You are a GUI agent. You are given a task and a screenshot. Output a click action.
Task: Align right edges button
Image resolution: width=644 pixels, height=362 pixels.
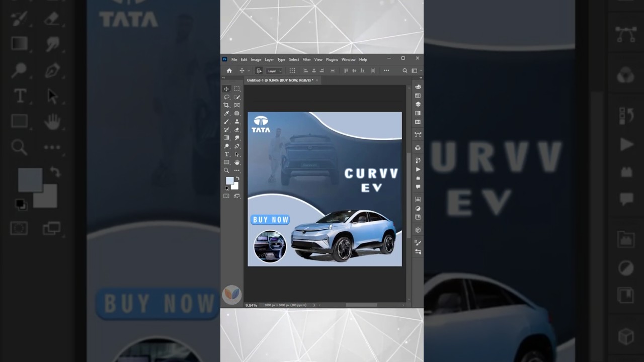[322, 70]
